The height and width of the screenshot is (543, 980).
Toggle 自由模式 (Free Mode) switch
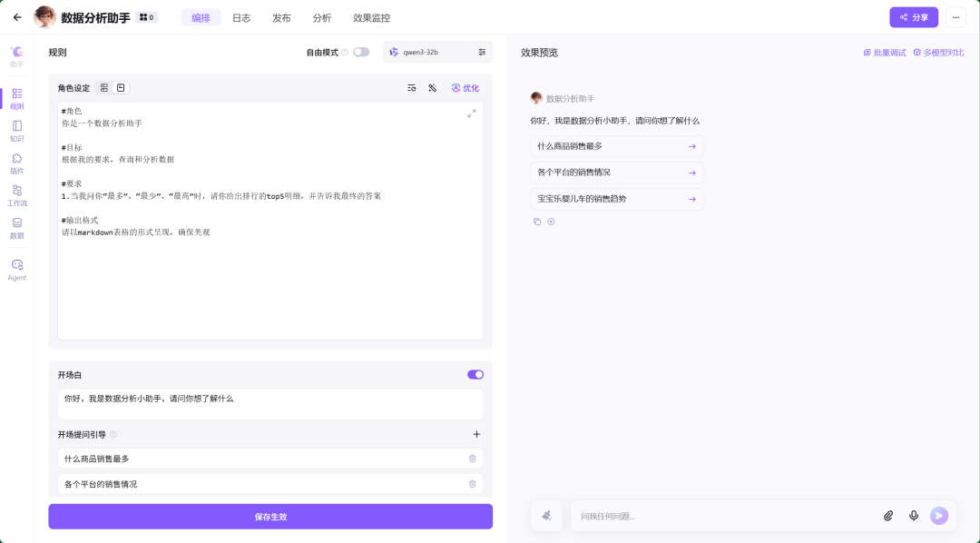(x=361, y=52)
